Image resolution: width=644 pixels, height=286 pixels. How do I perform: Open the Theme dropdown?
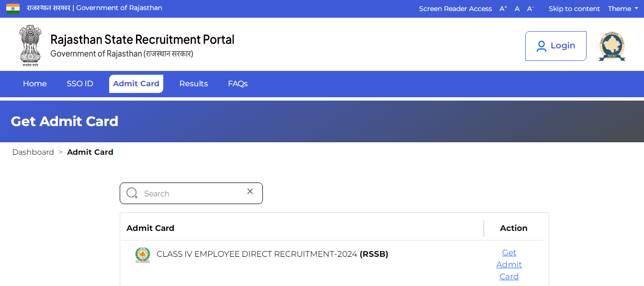[623, 9]
